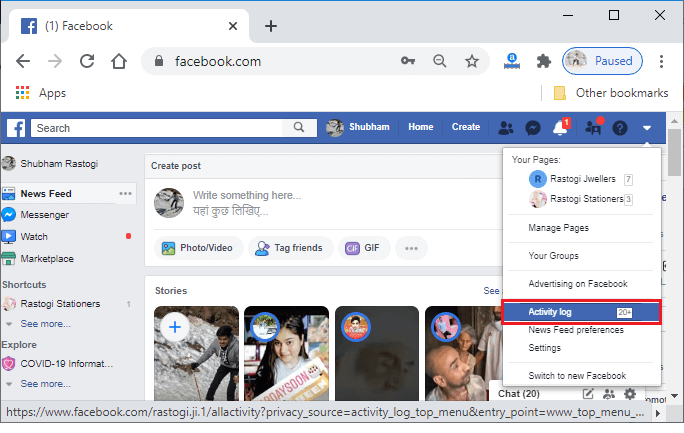Choose Advertising on Facebook
Viewport: 684px width, 433px height.
(578, 283)
